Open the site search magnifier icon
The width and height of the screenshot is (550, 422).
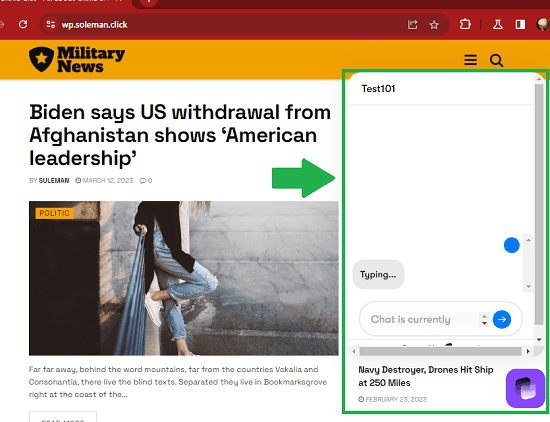[496, 60]
